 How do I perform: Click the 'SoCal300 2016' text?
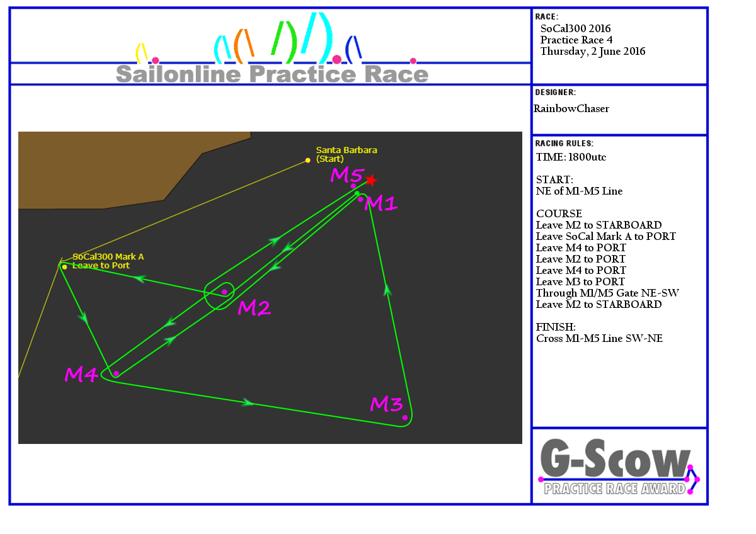576,28
